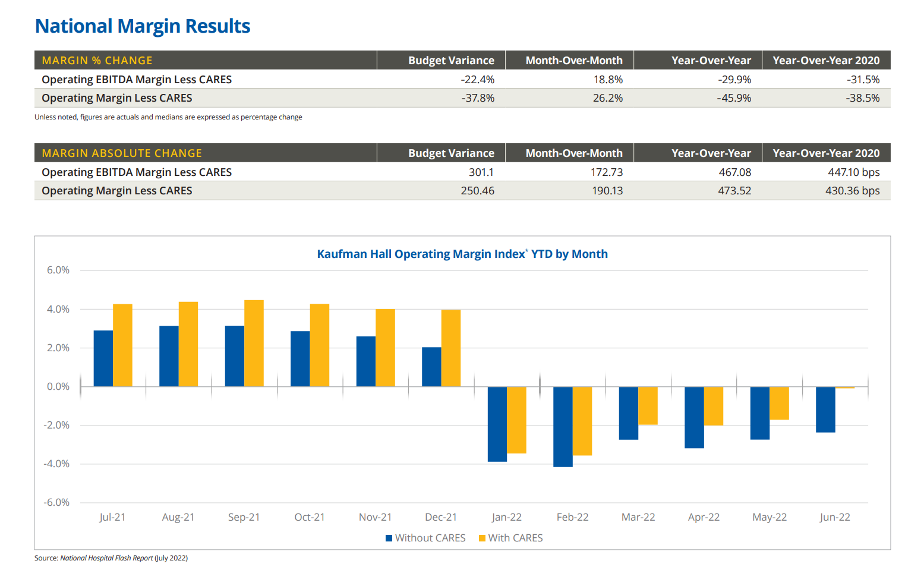The height and width of the screenshot is (567, 924).
Task: Click the MARGIN % CHANGE table header
Action: [97, 61]
